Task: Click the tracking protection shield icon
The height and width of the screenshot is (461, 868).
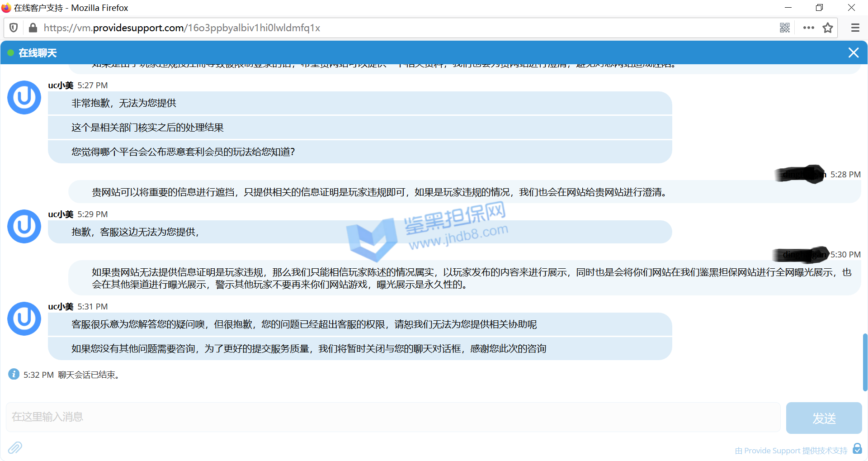Action: click(x=14, y=28)
